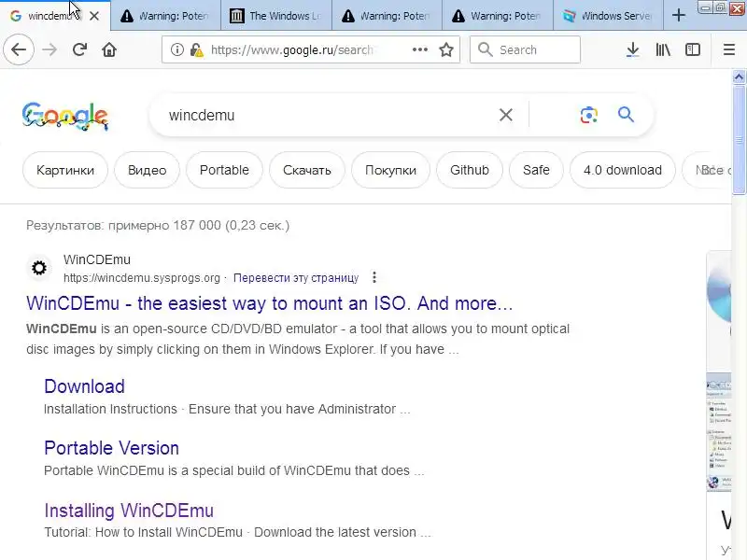This screenshot has width=747, height=560.
Task: Click the forward navigation arrow
Action: [x=49, y=49]
